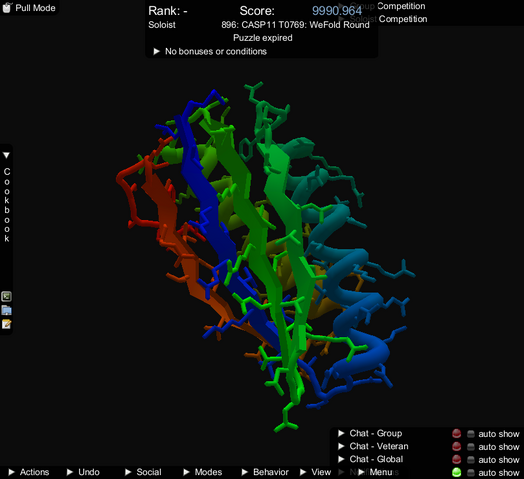The height and width of the screenshot is (479, 524).
Task: Click the score value 9990.964
Action: coord(337,11)
